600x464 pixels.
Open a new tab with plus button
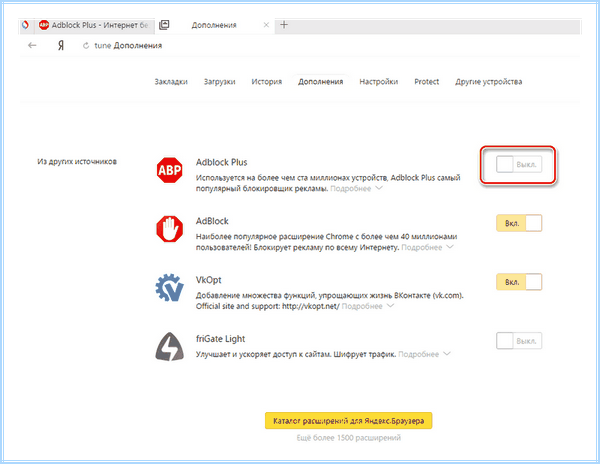pyautogui.click(x=284, y=25)
